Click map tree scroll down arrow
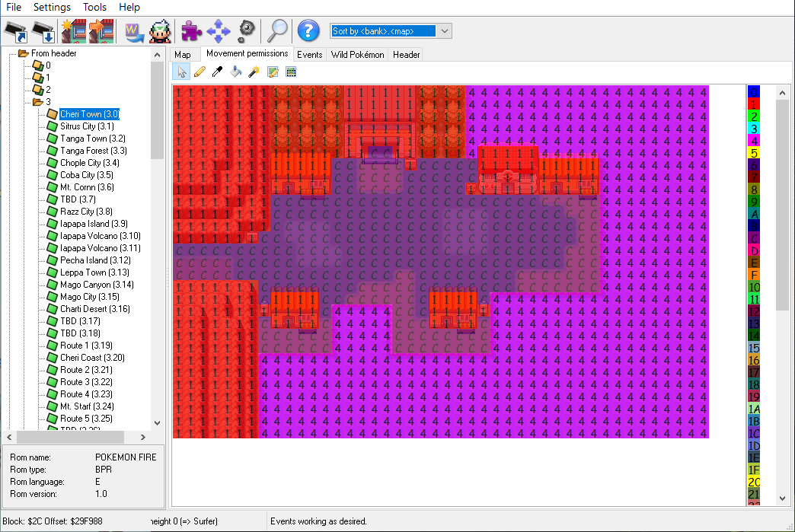The width and height of the screenshot is (795, 532). click(157, 423)
